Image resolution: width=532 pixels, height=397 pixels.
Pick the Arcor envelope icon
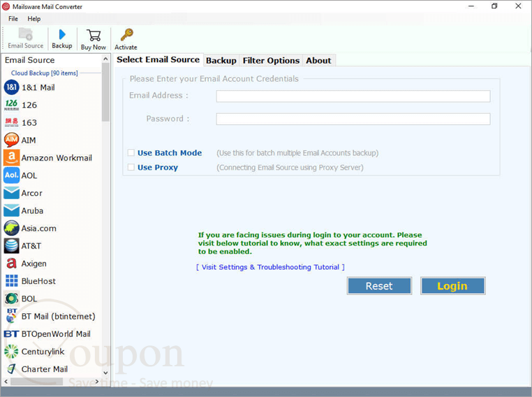(x=12, y=193)
